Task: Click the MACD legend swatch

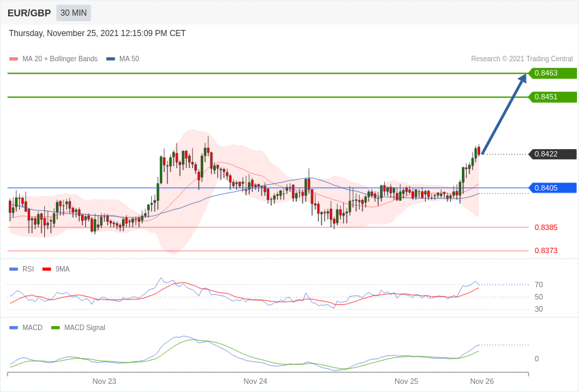Action: pyautogui.click(x=14, y=328)
